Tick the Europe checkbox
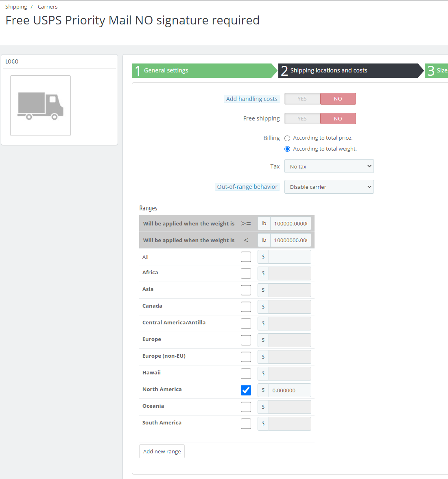Screen dimensions: 448x479 click(246, 340)
